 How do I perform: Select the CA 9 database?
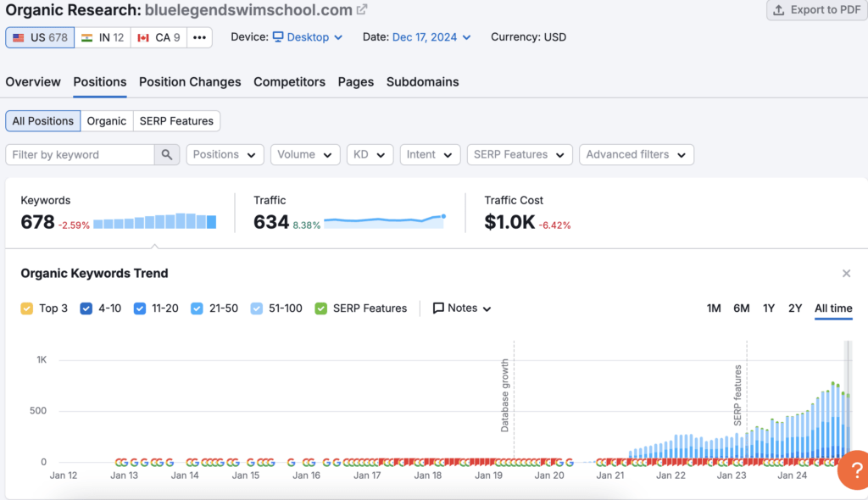[159, 37]
